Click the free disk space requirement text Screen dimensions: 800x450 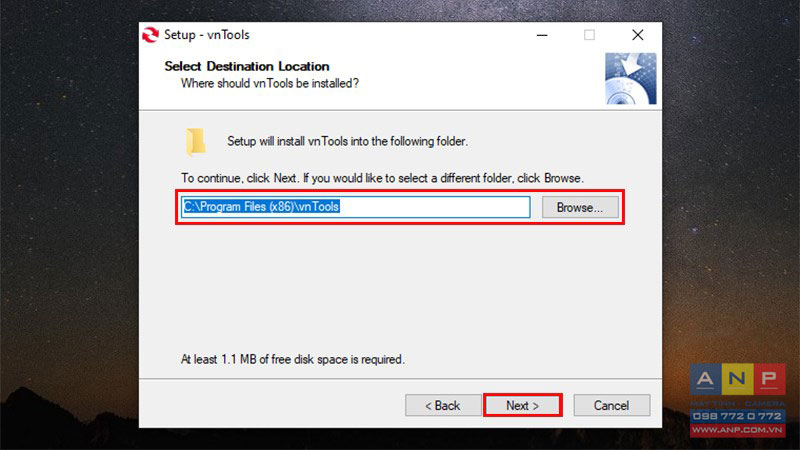point(293,359)
